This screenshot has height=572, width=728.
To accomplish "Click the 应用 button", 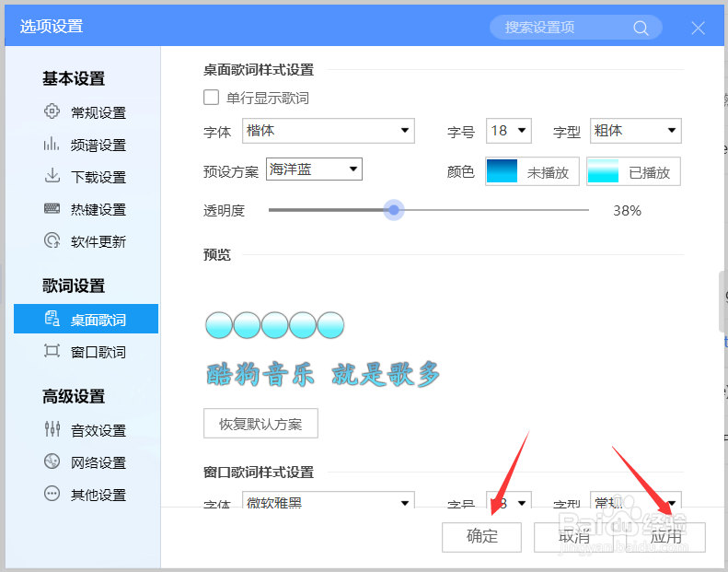I will coord(665,537).
